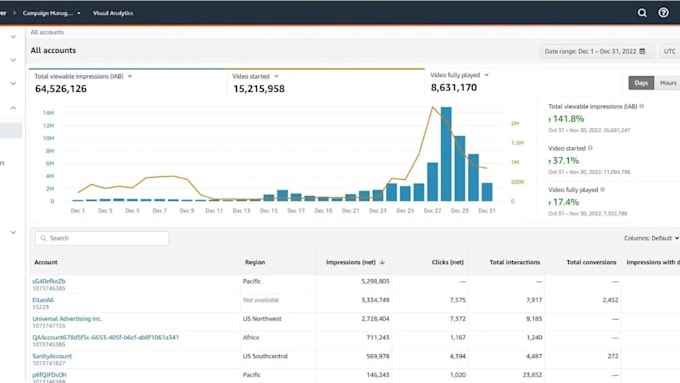Expand the third sidebar chevron section
This screenshot has width=680, height=383.
(13, 83)
